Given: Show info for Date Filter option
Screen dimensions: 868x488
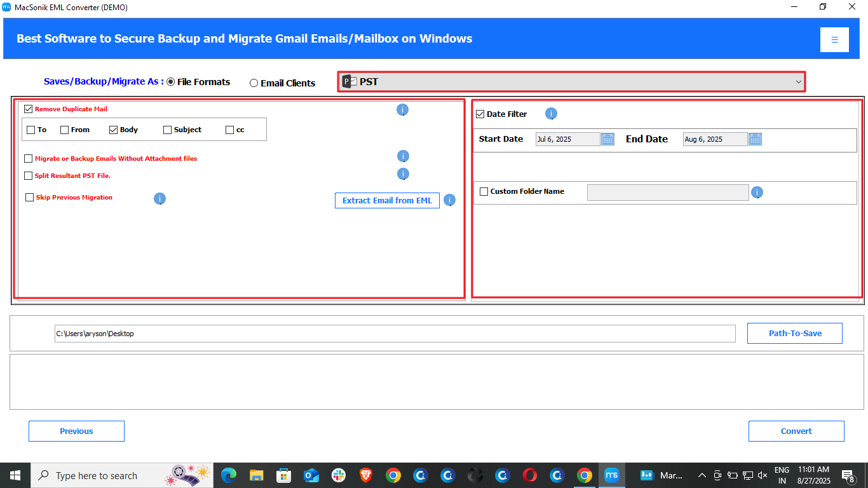Looking at the screenshot, I should click(x=551, y=114).
